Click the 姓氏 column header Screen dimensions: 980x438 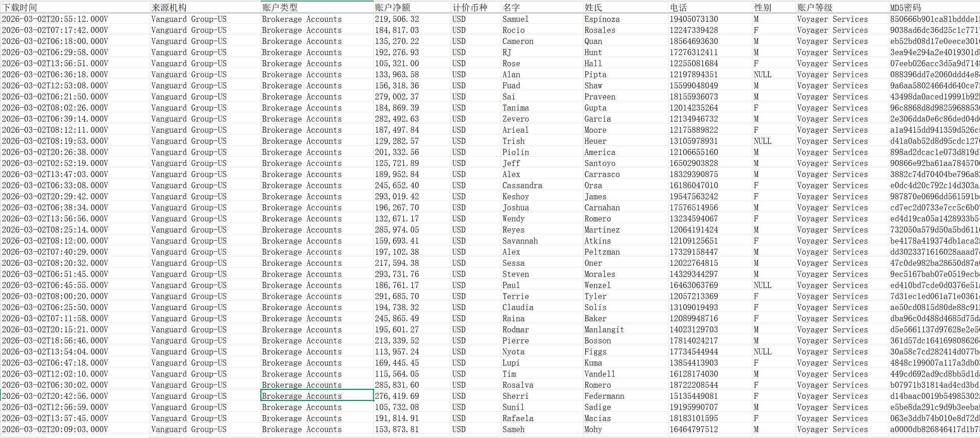pyautogui.click(x=626, y=7)
